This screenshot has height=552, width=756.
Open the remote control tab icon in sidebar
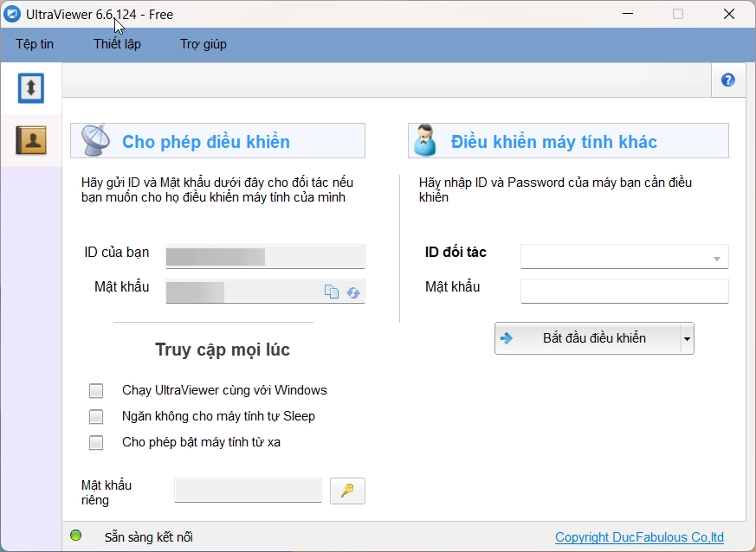(31, 88)
